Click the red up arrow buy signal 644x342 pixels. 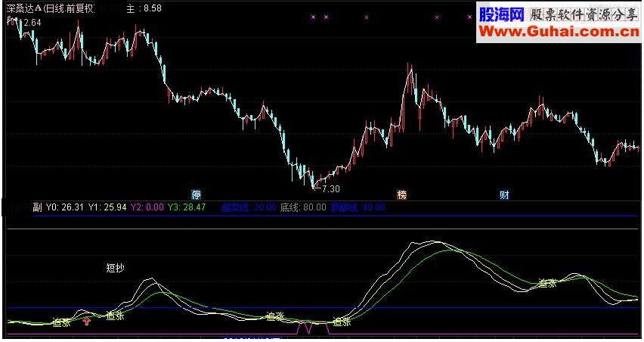point(87,321)
